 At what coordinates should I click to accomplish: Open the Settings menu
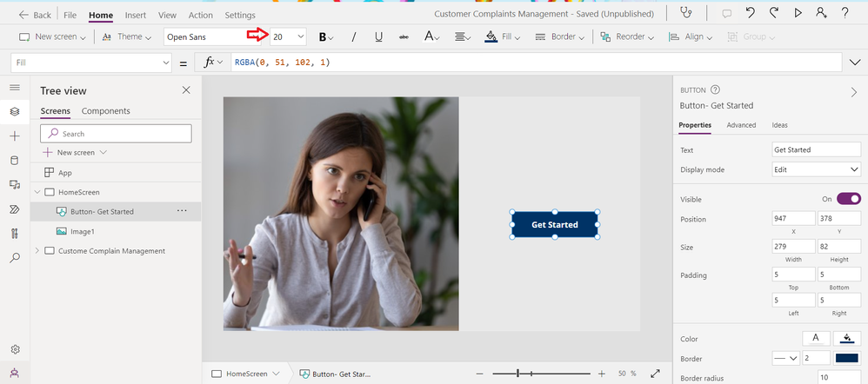pyautogui.click(x=240, y=15)
